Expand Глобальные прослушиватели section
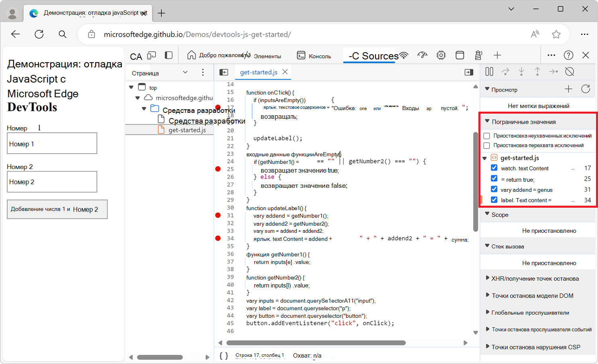The image size is (598, 364). pos(487,312)
